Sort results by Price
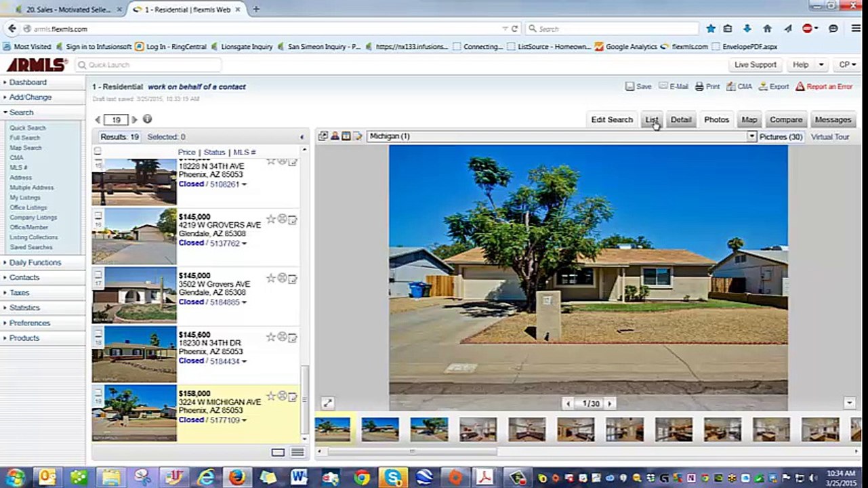Image resolution: width=868 pixels, height=488 pixels. click(187, 152)
